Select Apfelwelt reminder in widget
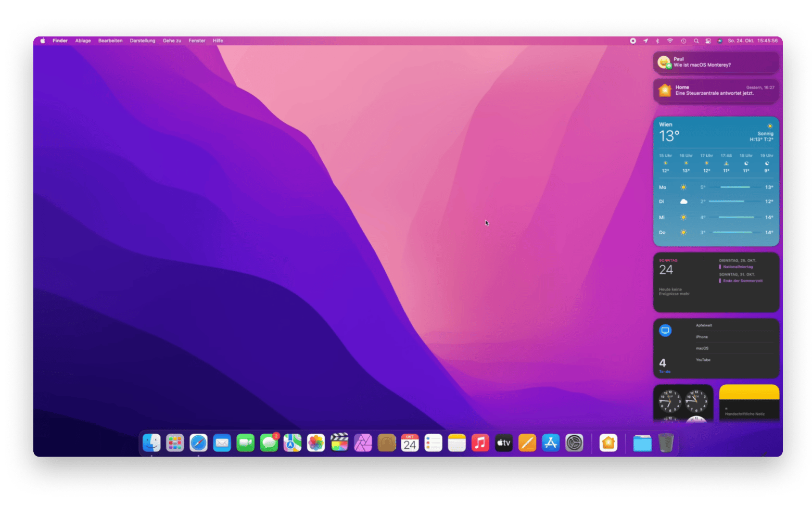Image resolution: width=812 pixels, height=505 pixels. coord(704,325)
